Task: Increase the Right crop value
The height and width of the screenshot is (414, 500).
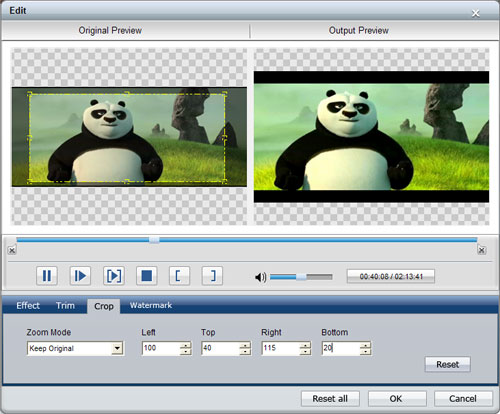Action: [305, 345]
